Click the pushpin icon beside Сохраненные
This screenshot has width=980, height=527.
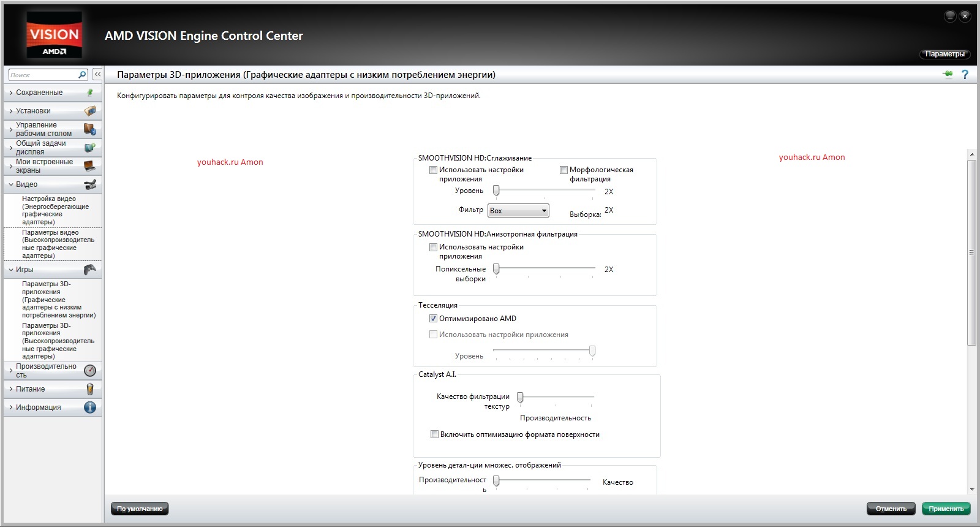point(90,93)
